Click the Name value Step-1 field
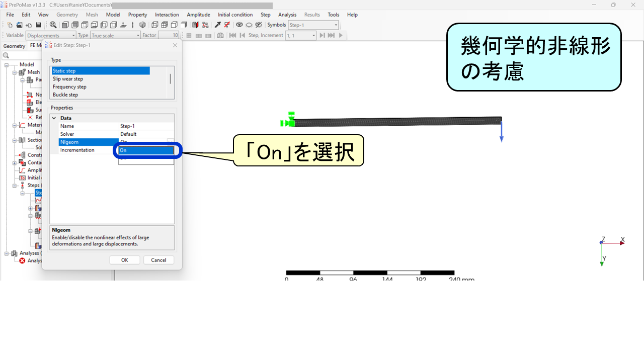Viewport: 644px width, 362px height. tap(146, 126)
